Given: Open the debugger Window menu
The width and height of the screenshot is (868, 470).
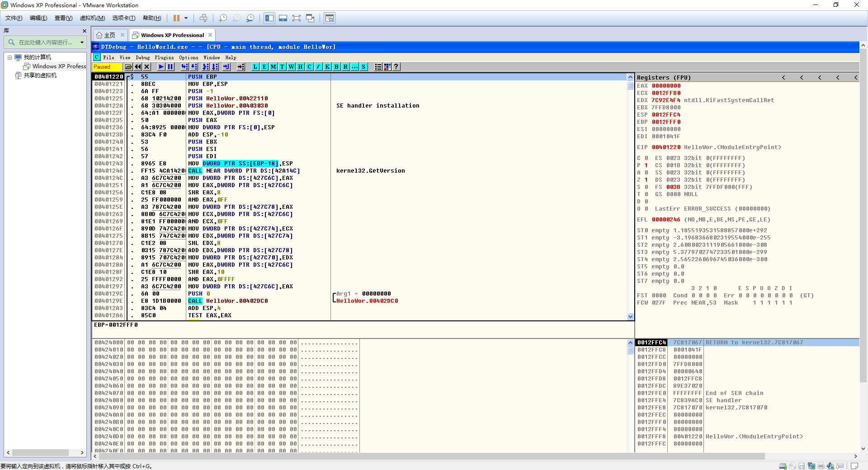Looking at the screenshot, I should [x=212, y=57].
